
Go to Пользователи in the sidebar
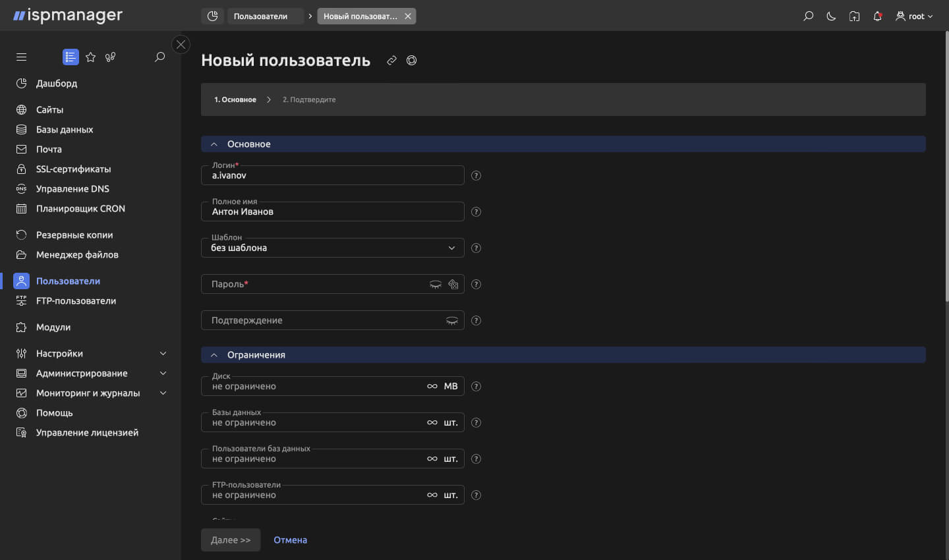(x=69, y=281)
